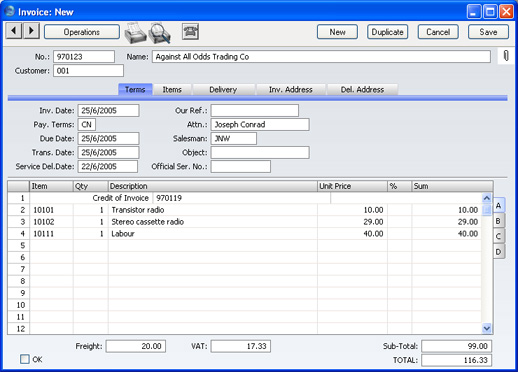518x372 pixels.
Task: Click the 40.00 sum cell
Action: [447, 234]
